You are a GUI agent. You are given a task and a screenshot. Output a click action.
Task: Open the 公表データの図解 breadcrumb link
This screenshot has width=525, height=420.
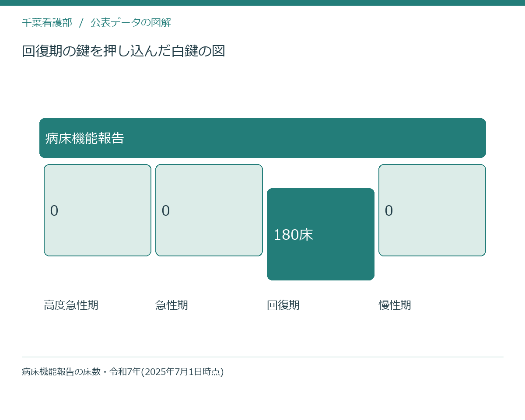pyautogui.click(x=131, y=23)
